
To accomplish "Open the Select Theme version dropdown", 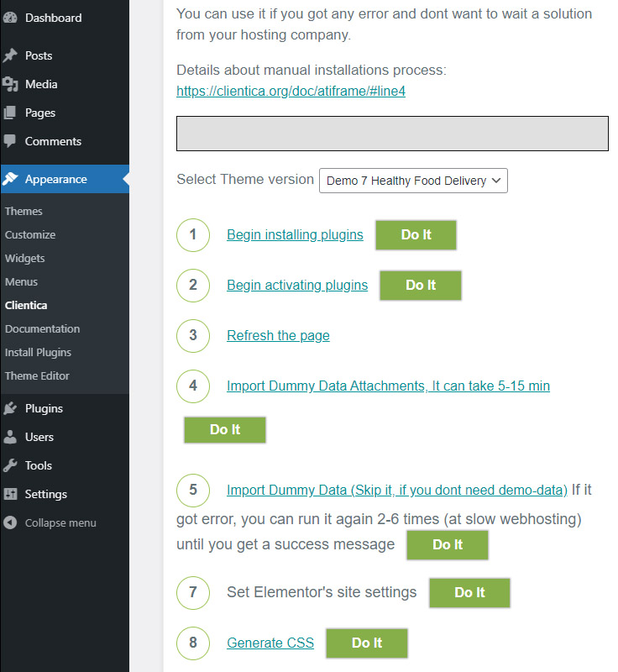I will point(413,181).
